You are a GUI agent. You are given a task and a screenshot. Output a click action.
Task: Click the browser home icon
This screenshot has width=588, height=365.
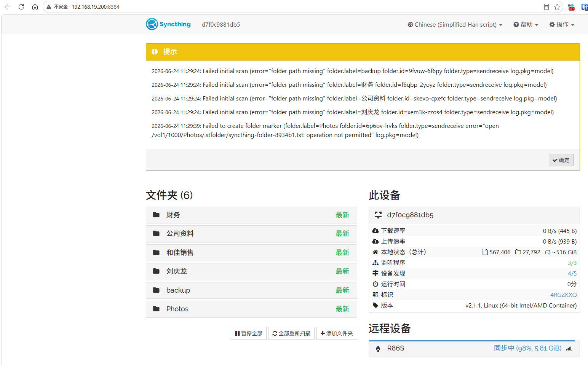(x=35, y=7)
